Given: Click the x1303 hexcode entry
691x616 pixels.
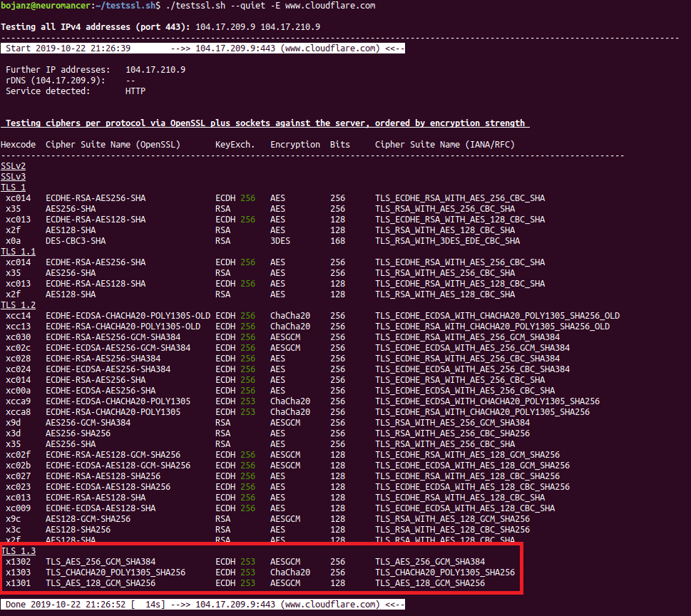Looking at the screenshot, I should click(18, 573).
